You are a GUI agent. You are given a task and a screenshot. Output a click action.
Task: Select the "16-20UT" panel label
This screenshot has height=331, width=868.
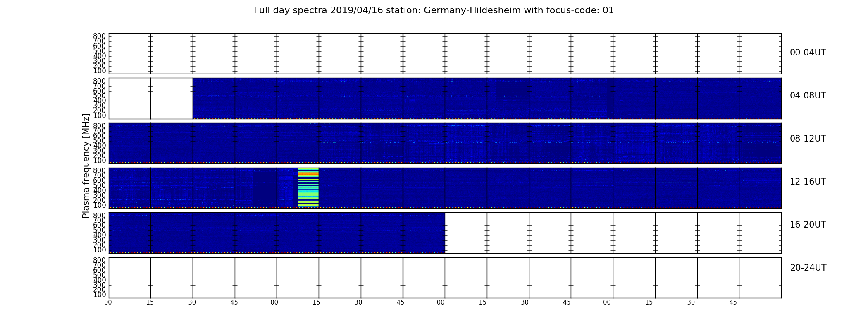tap(808, 225)
